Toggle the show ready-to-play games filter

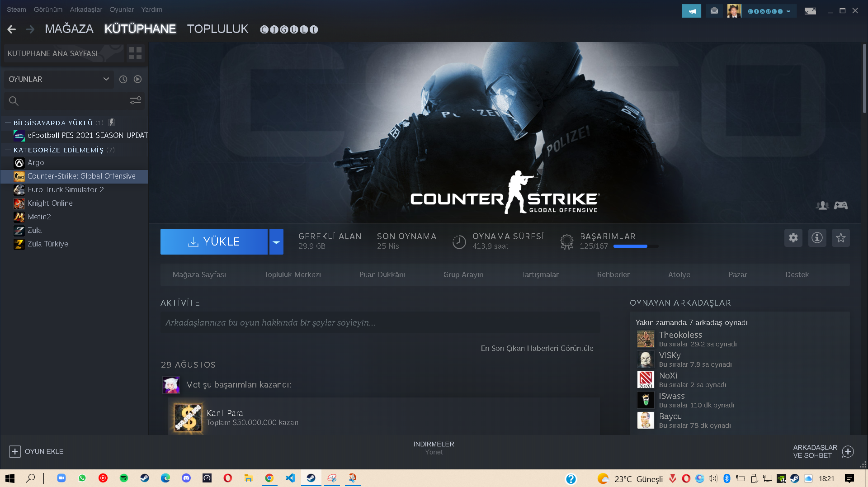click(x=138, y=79)
